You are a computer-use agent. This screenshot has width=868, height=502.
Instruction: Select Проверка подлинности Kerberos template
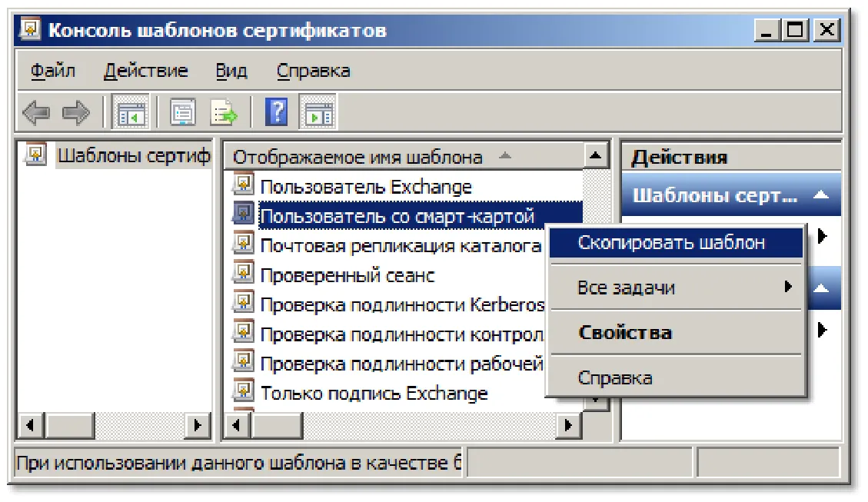402,305
